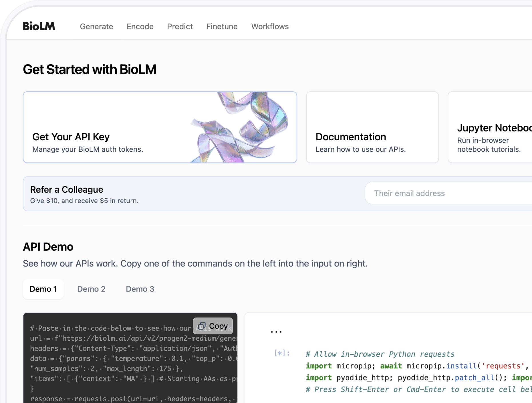Switch to the Demo 3 tab

click(140, 289)
